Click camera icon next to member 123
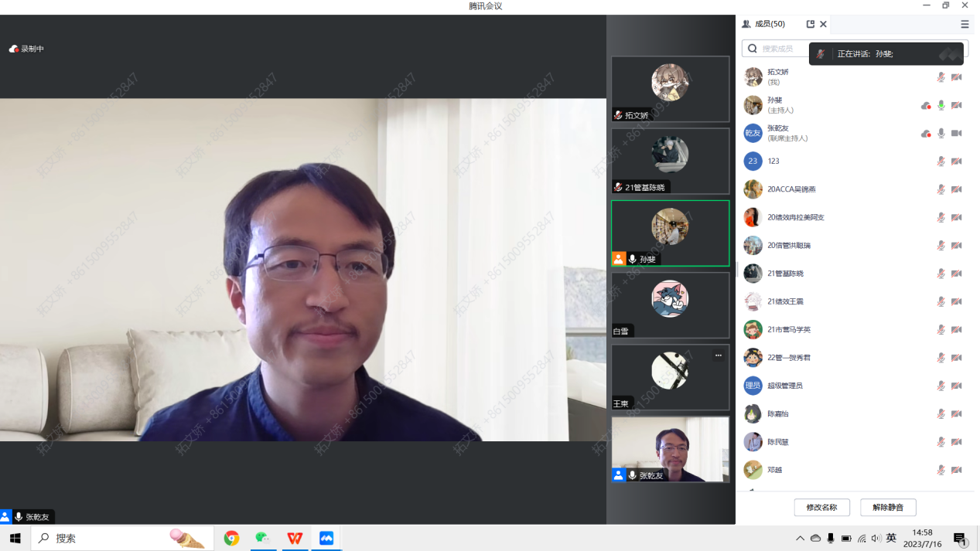The image size is (980, 551). (956, 162)
